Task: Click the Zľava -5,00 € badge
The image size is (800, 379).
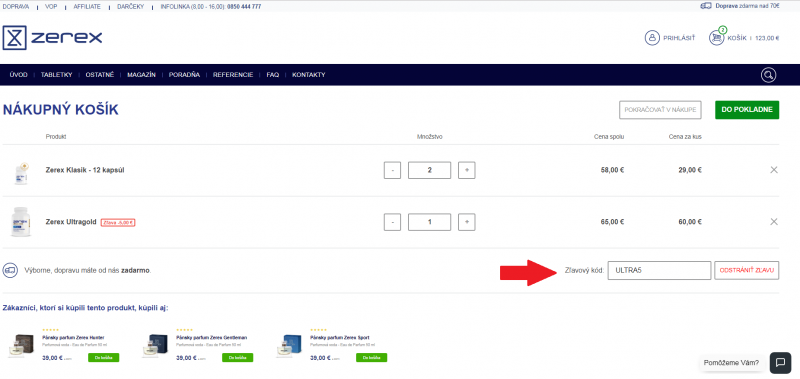Action: click(x=118, y=222)
